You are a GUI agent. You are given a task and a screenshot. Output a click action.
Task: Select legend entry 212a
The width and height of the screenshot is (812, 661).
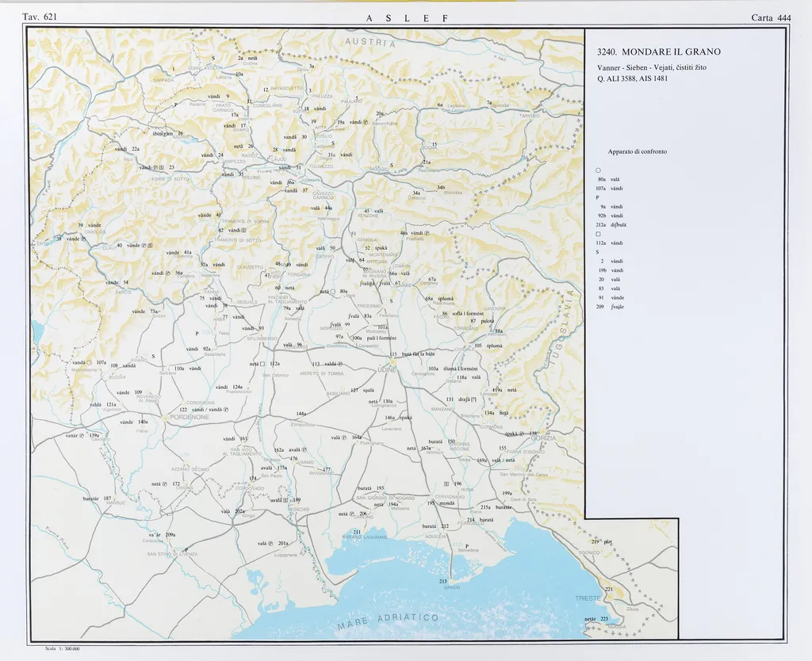(x=612, y=224)
